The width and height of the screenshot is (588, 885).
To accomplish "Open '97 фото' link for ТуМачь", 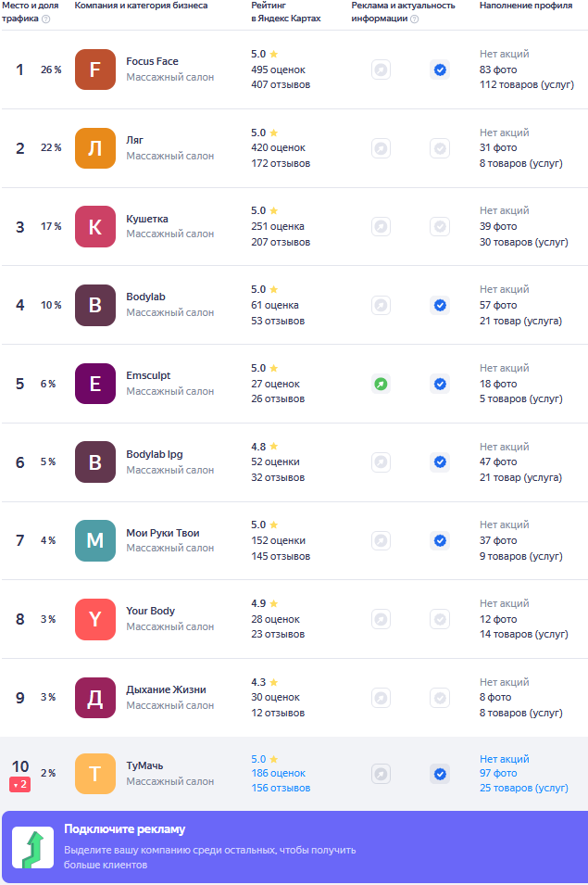I will click(x=498, y=773).
